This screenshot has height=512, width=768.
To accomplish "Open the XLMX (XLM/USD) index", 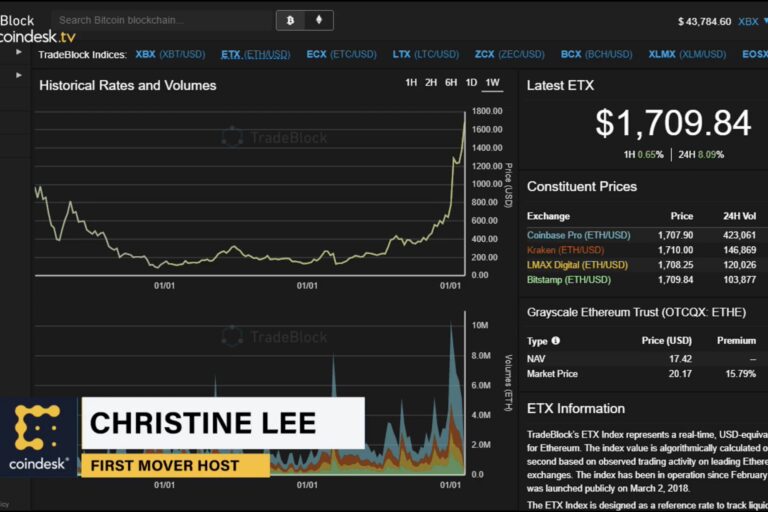I will tap(687, 54).
